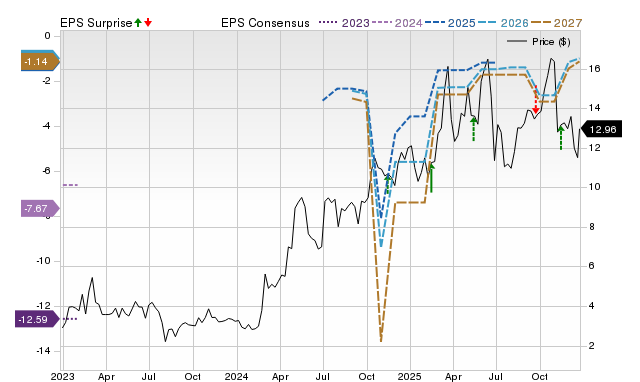Click the 6 label on the price axis
This screenshot has height=382, width=640.
pos(592,266)
